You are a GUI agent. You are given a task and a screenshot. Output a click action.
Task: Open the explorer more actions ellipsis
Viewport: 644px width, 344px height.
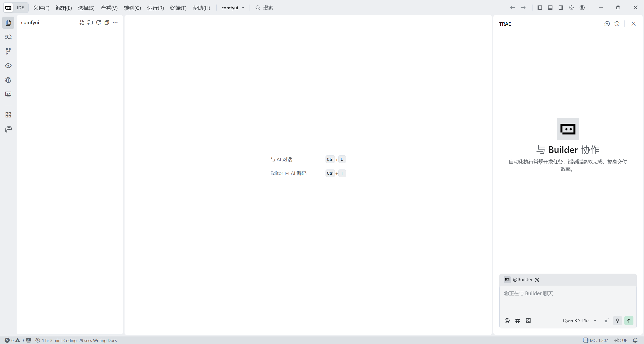click(115, 22)
